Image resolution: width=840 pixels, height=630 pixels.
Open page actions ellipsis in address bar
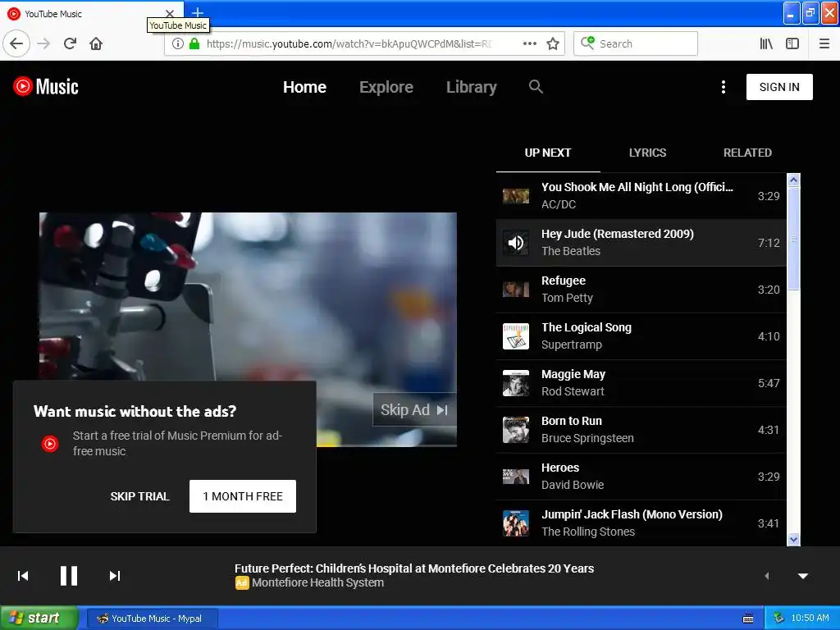point(529,43)
